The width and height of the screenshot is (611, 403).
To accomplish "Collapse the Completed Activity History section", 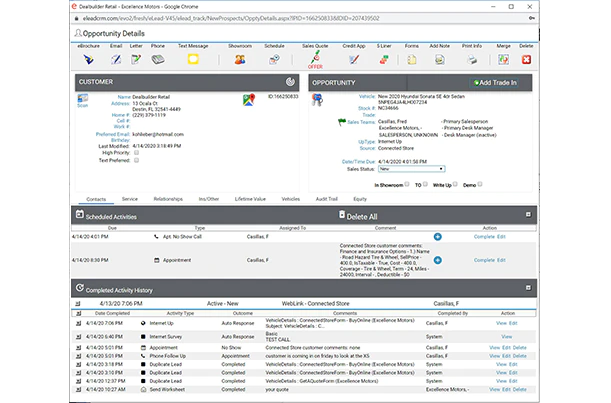I will [528, 288].
